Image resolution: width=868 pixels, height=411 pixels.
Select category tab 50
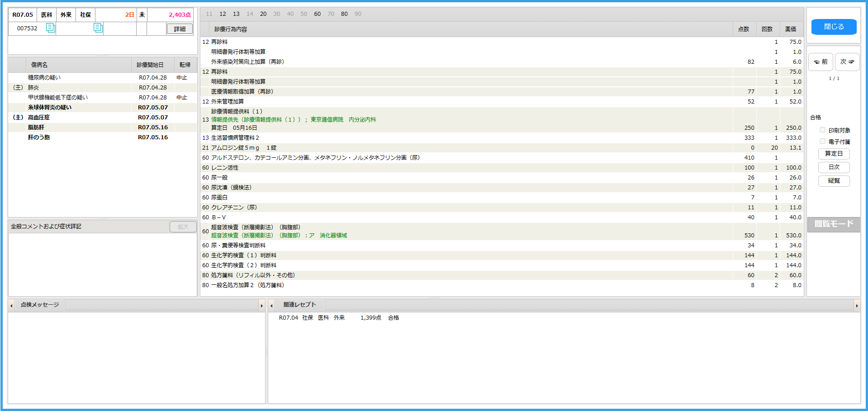tap(304, 14)
